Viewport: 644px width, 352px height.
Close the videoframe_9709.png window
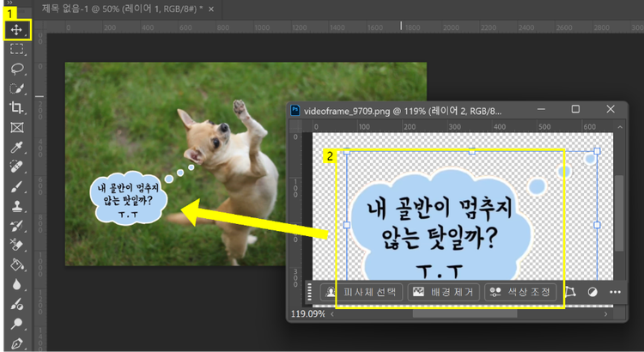coord(611,109)
